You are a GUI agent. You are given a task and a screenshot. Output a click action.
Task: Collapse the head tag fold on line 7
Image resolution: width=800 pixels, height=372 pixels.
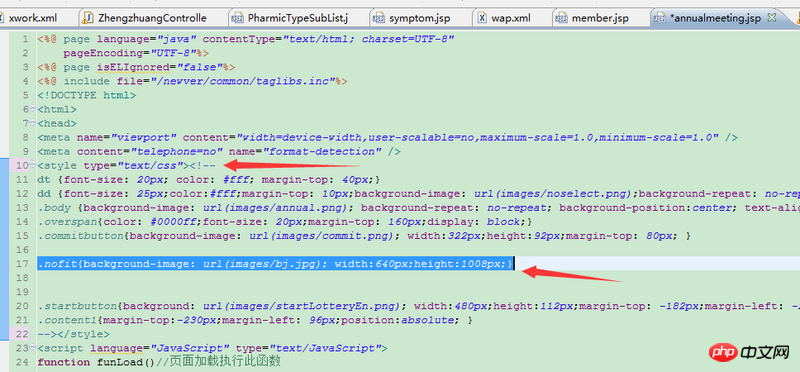click(x=32, y=122)
